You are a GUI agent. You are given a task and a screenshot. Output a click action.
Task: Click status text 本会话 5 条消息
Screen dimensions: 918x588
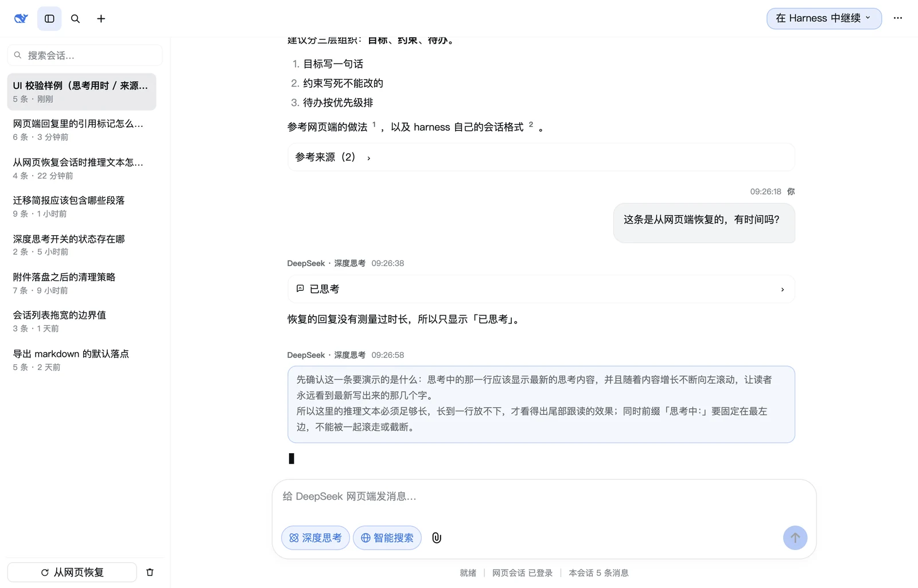pos(598,573)
